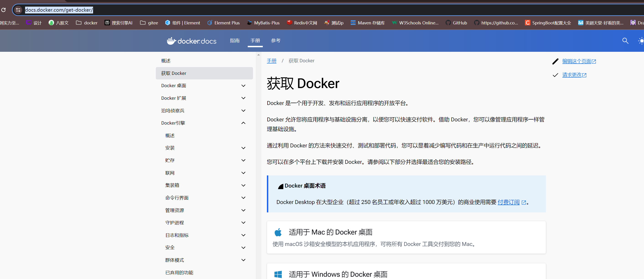Open 概述 under Docker引擎
The height and width of the screenshot is (279, 644).
[x=170, y=136]
